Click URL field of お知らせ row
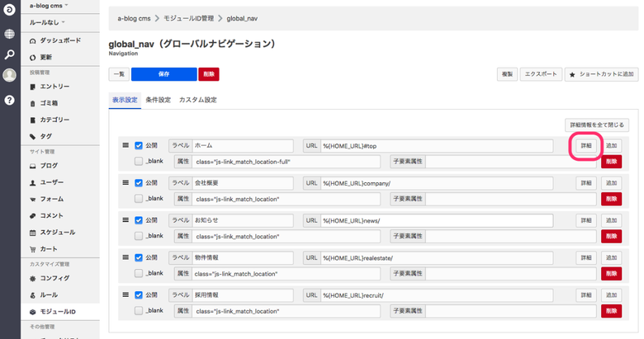This screenshot has height=339, width=644. (437, 220)
